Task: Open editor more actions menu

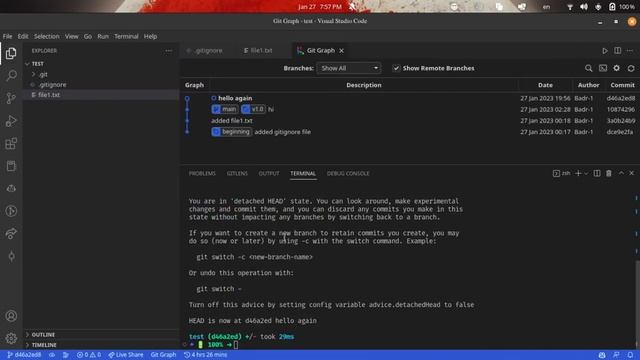Action: [630, 51]
